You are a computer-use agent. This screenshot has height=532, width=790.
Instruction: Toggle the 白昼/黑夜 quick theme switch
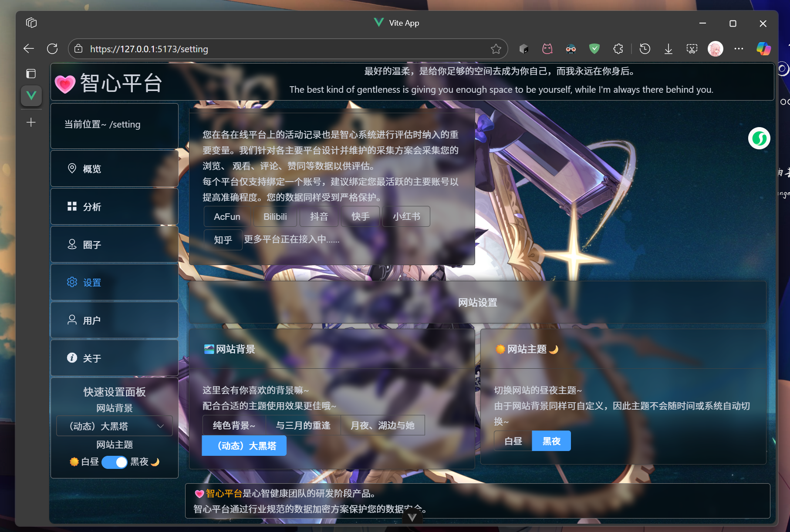pos(115,462)
